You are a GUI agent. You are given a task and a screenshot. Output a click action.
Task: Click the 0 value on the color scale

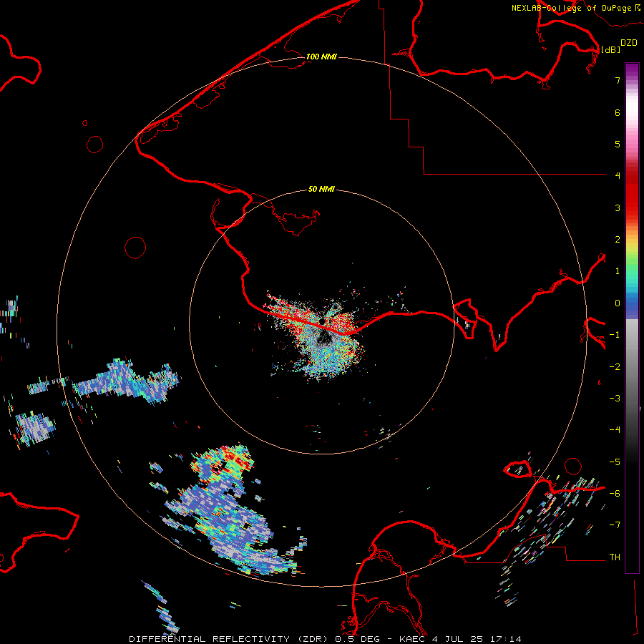click(618, 303)
